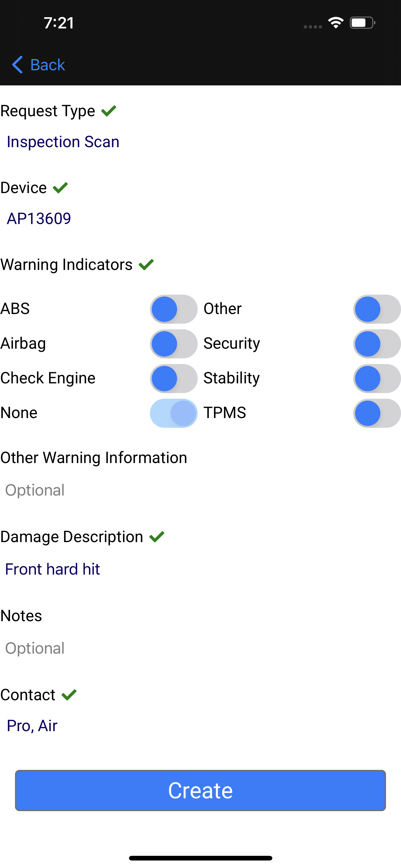The width and height of the screenshot is (401, 868).
Task: Tap the battery indicator icon
Action: coord(363,23)
